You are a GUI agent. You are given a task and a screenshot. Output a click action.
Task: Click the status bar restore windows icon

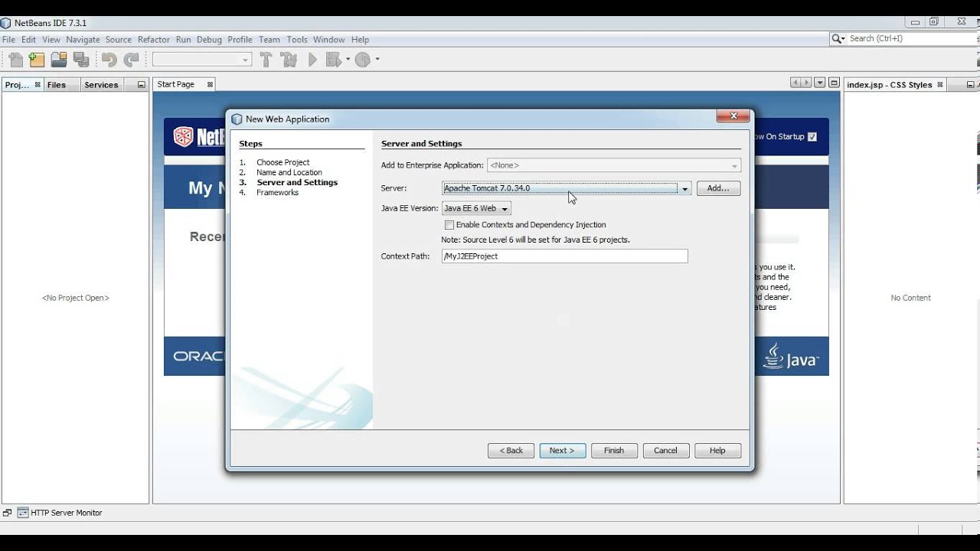click(x=7, y=513)
